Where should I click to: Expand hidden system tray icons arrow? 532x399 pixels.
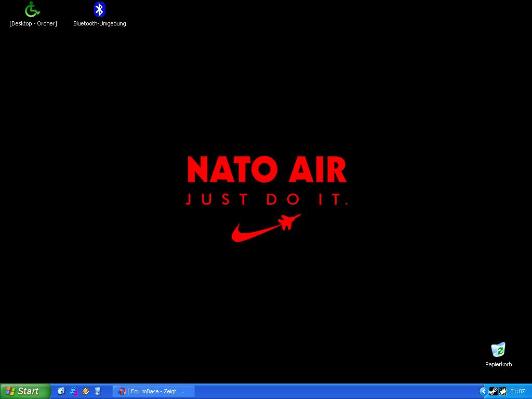tap(484, 391)
